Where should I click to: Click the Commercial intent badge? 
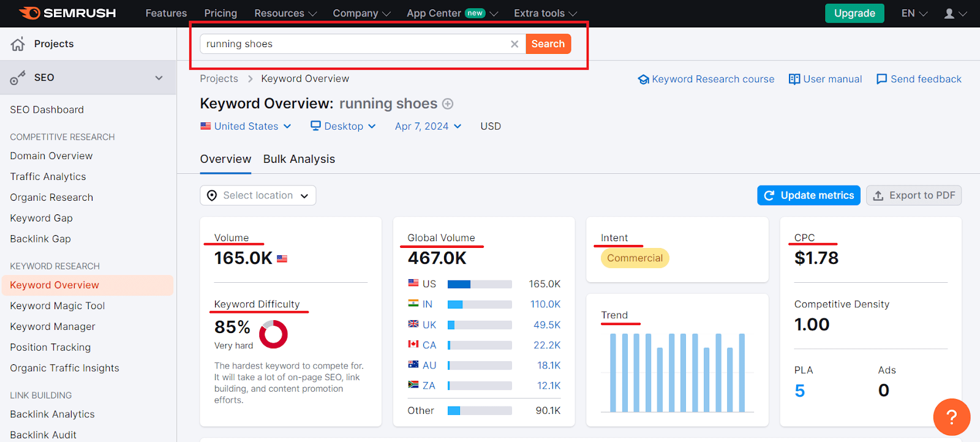635,258
